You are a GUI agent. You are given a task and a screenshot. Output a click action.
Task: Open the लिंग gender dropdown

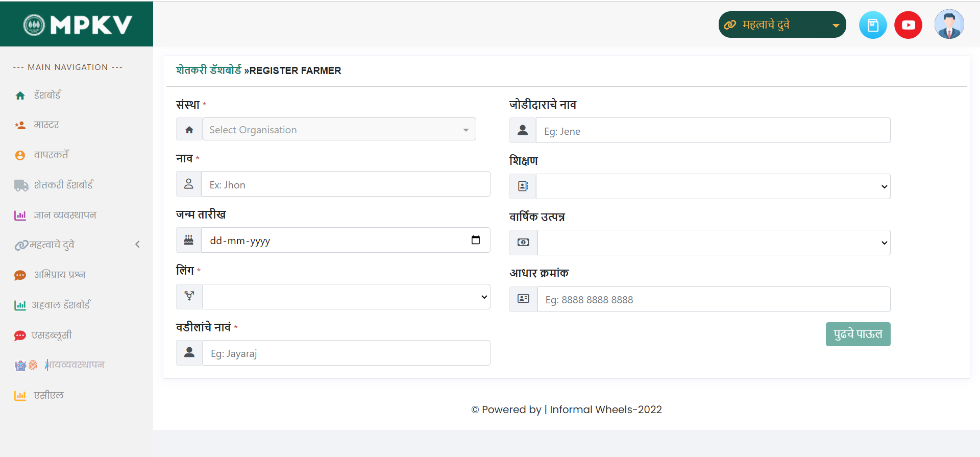347,297
